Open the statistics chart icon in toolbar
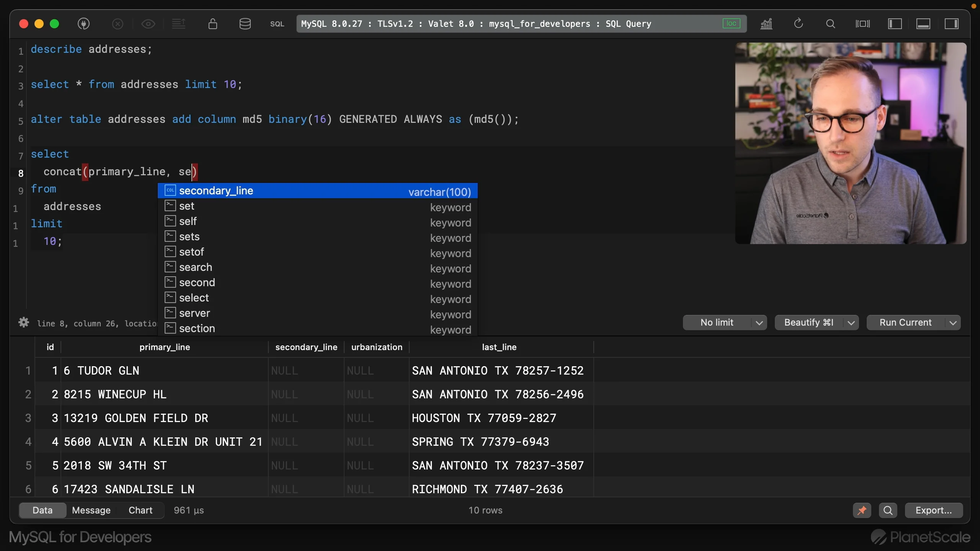980x551 pixels. click(766, 24)
